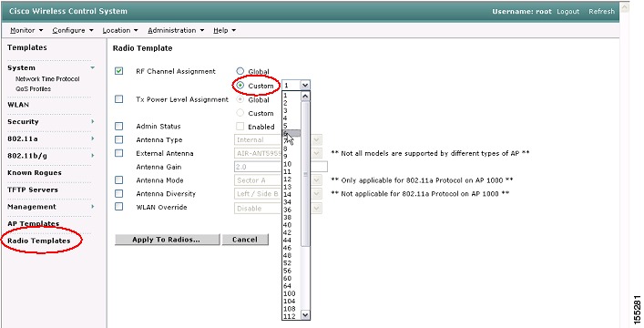Toggle the Admin Status Enabled checkbox
The width and height of the screenshot is (644, 328).
[240, 126]
